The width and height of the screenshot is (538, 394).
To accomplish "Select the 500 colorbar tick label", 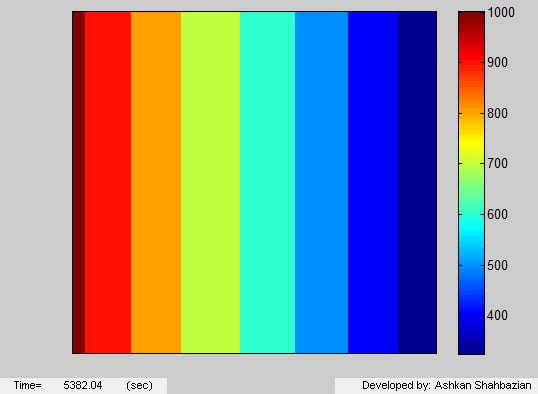I will (498, 266).
